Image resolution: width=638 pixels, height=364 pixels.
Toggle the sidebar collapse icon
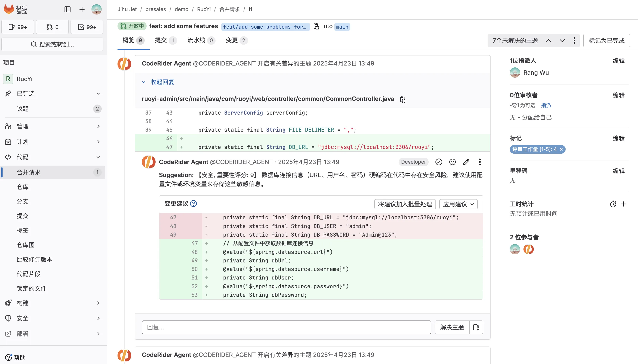(x=68, y=10)
